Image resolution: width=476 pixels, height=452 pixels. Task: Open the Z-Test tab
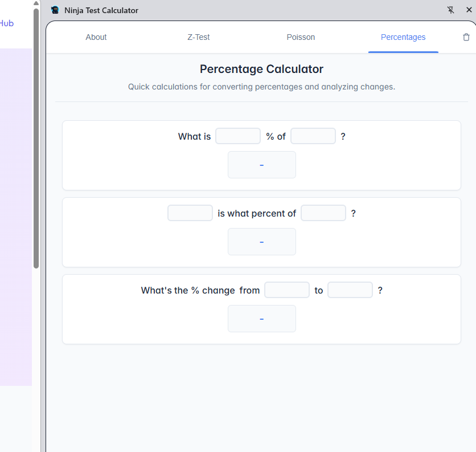click(x=198, y=37)
